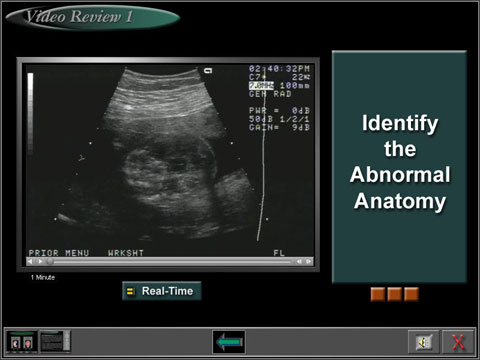Mute audio with the speaker icon
This screenshot has width=480, height=360.
click(423, 342)
